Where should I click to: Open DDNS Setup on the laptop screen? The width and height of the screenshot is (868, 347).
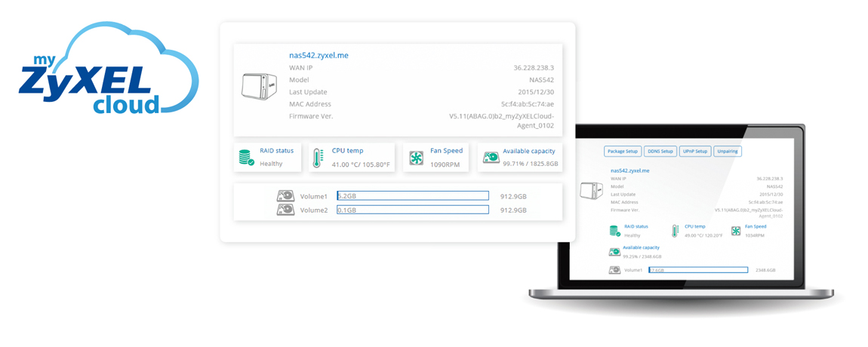660,151
